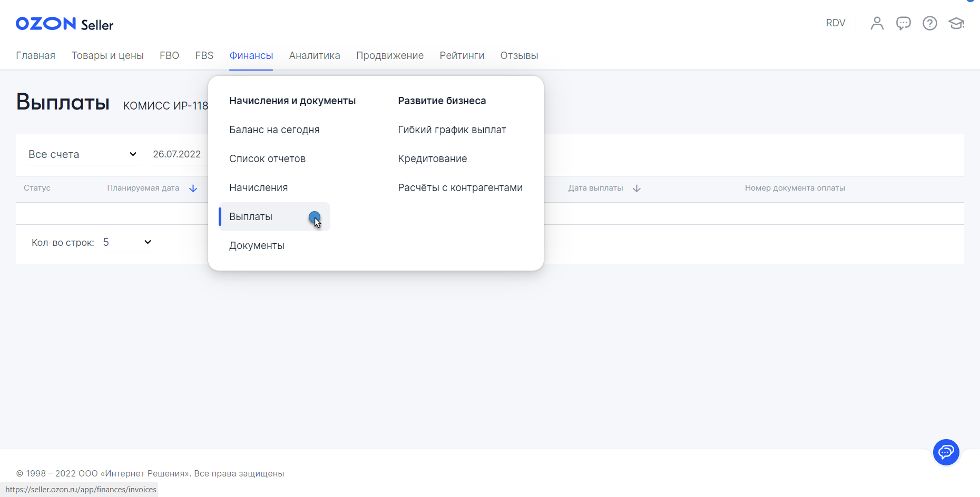The width and height of the screenshot is (980, 497).
Task: Sort by planned date arrow icon
Action: [193, 188]
